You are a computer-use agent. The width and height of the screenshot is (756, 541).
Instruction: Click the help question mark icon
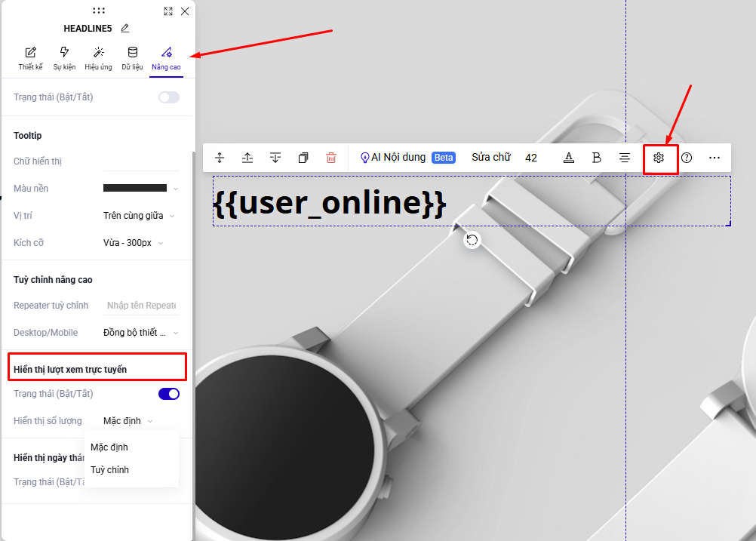(687, 158)
